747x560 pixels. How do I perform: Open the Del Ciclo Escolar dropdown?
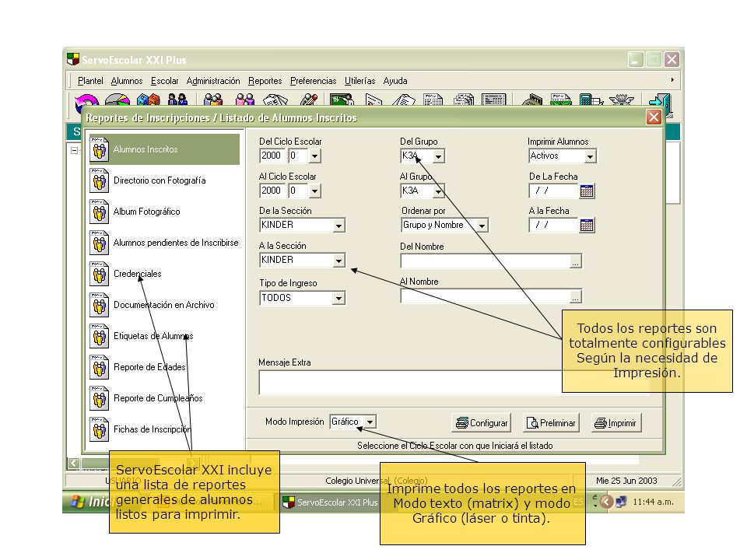314,156
